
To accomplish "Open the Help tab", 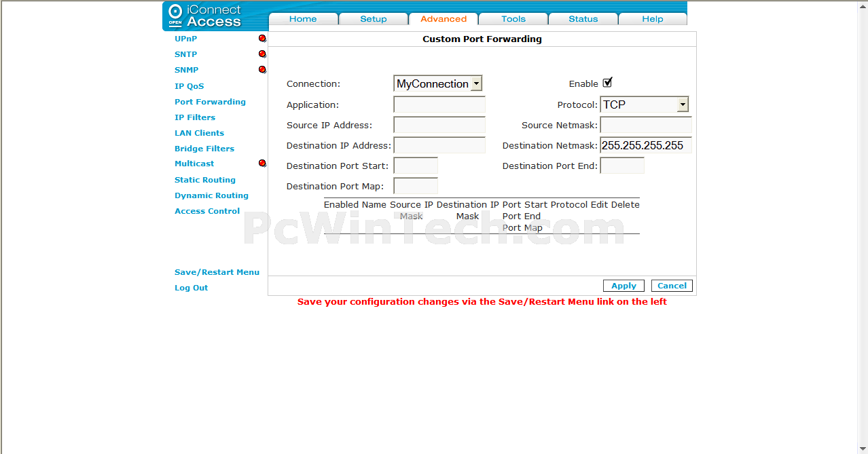I will [653, 19].
